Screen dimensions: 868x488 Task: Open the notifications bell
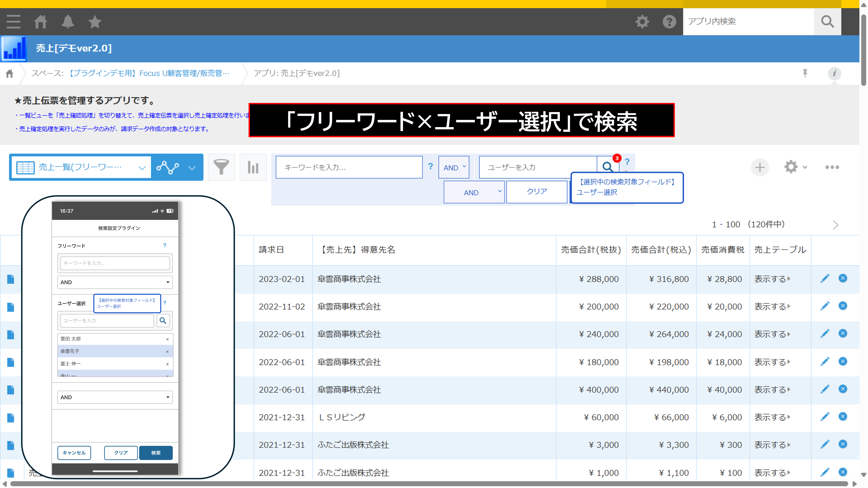(68, 21)
